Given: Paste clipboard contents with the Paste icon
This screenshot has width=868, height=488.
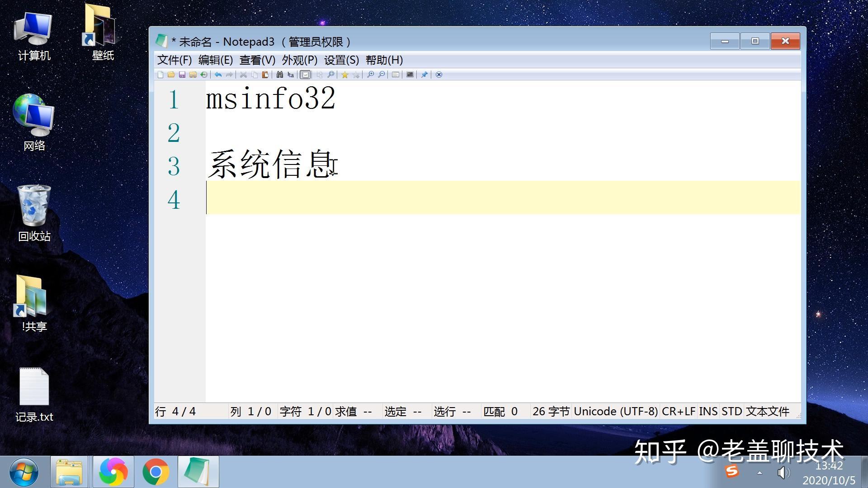Looking at the screenshot, I should pyautogui.click(x=264, y=75).
